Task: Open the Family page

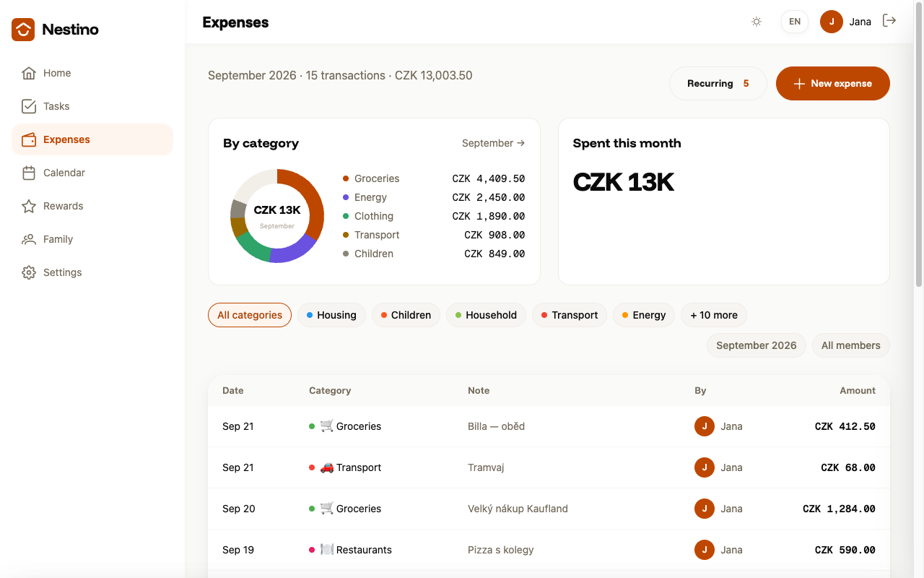Action: 92,239
